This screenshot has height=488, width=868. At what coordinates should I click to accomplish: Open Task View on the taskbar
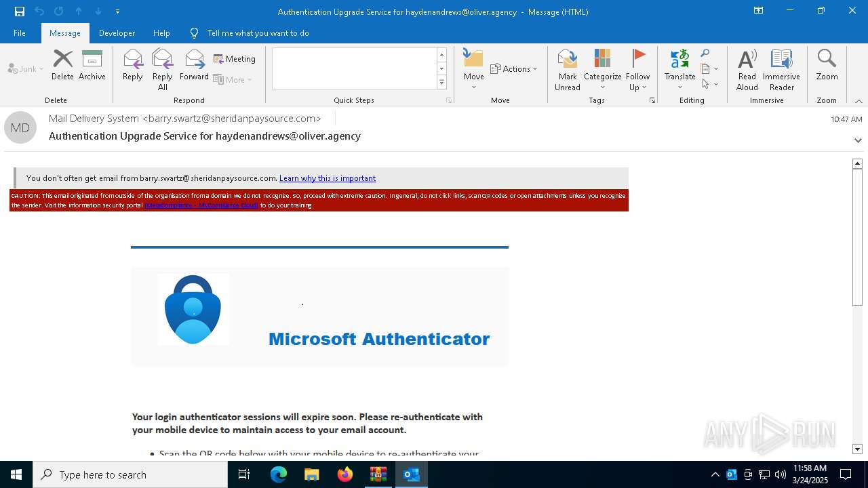244,474
